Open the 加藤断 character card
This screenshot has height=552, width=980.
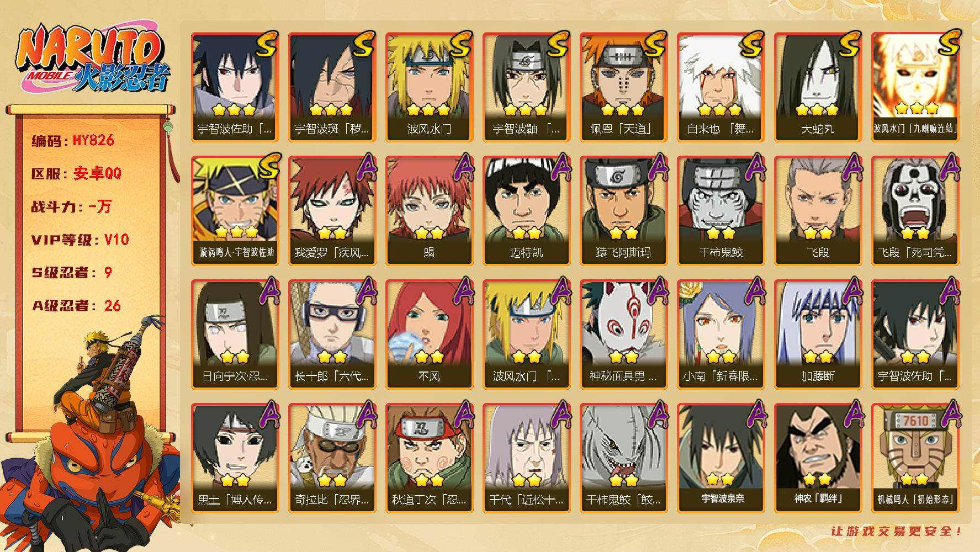818,335
